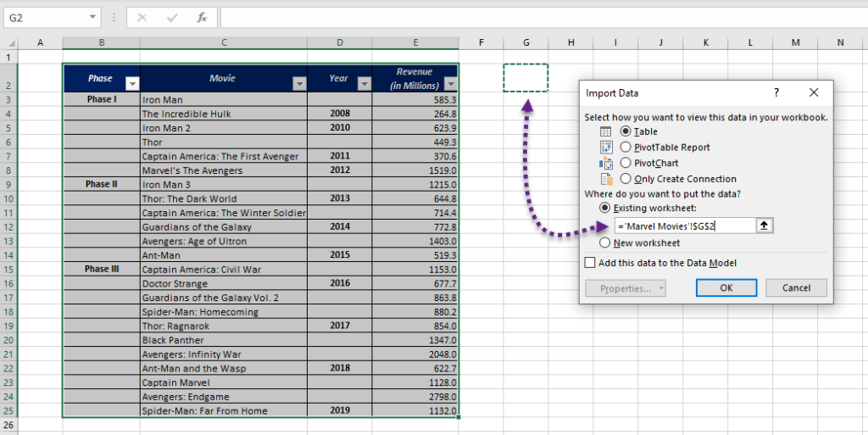868x435 pixels.
Task: Click the collapse dialog range selector arrow
Action: [765, 226]
